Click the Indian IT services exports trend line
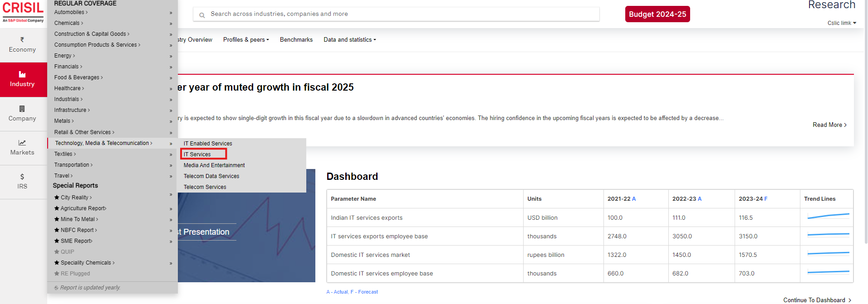868x304 pixels. 828,217
